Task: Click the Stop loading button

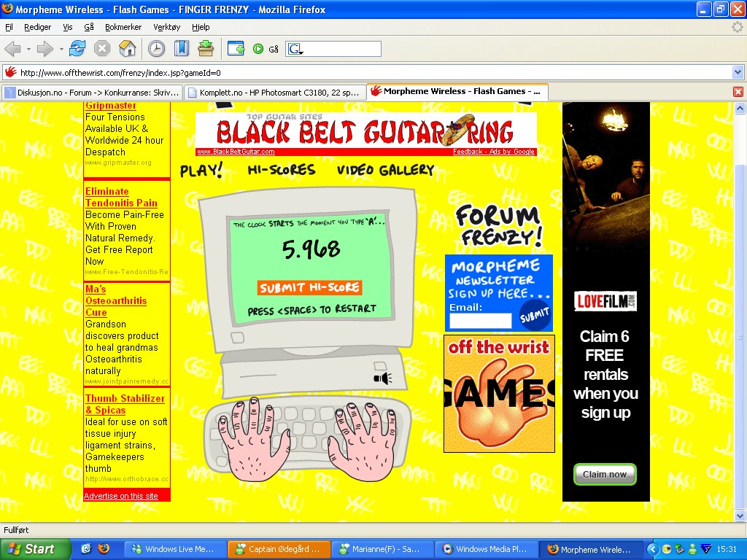Action: coord(102,49)
